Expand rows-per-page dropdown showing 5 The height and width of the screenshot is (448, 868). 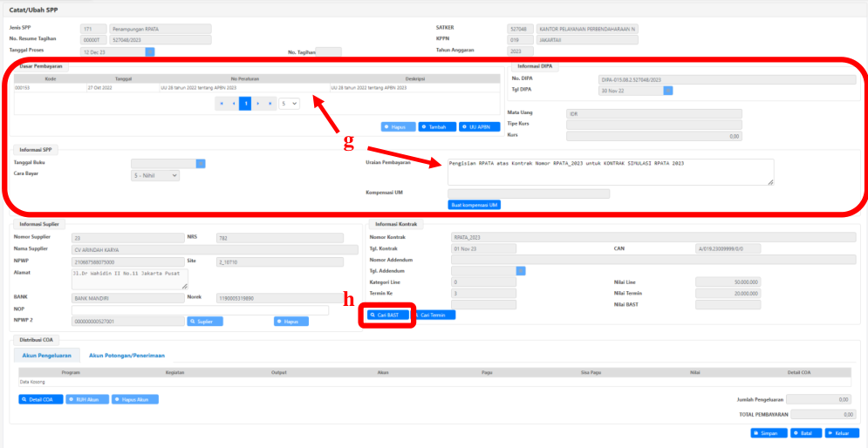click(x=289, y=104)
